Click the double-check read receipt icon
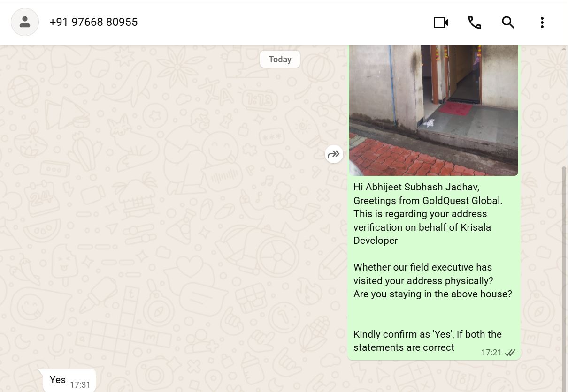The width and height of the screenshot is (568, 392). [x=510, y=353]
